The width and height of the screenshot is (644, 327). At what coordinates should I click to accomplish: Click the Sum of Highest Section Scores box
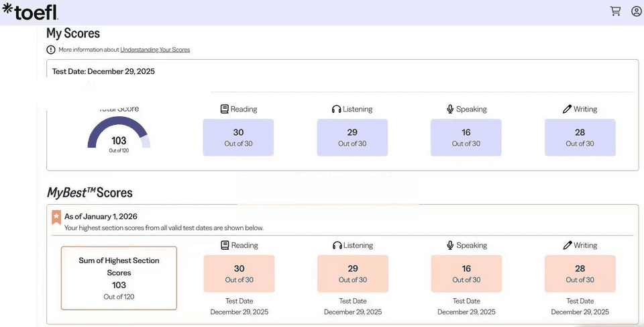pyautogui.click(x=119, y=278)
